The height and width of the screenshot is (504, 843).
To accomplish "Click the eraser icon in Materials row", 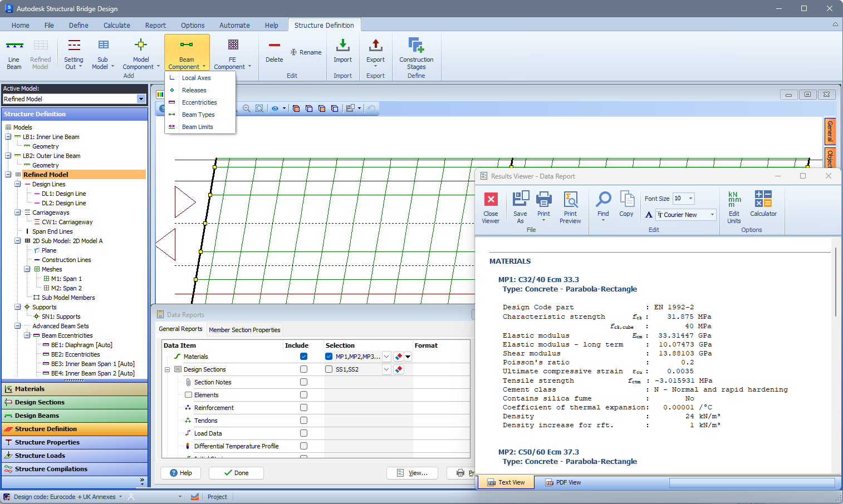I will (x=399, y=357).
